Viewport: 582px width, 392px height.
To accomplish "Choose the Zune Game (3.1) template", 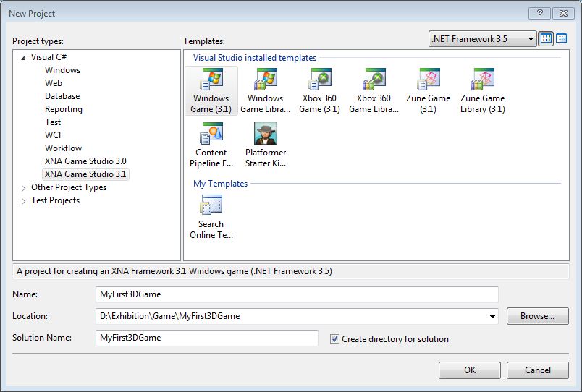I will [428, 91].
